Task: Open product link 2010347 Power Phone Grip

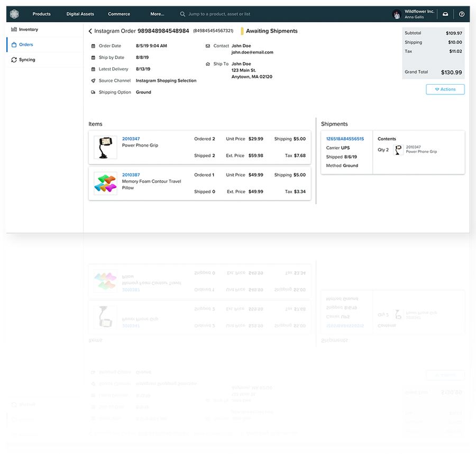Action: click(x=131, y=139)
